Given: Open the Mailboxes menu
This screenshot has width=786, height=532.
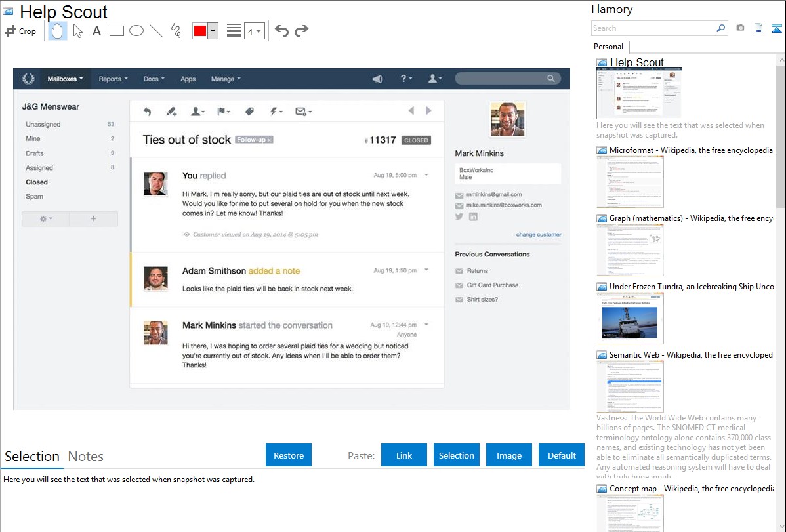Looking at the screenshot, I should pyautogui.click(x=65, y=79).
